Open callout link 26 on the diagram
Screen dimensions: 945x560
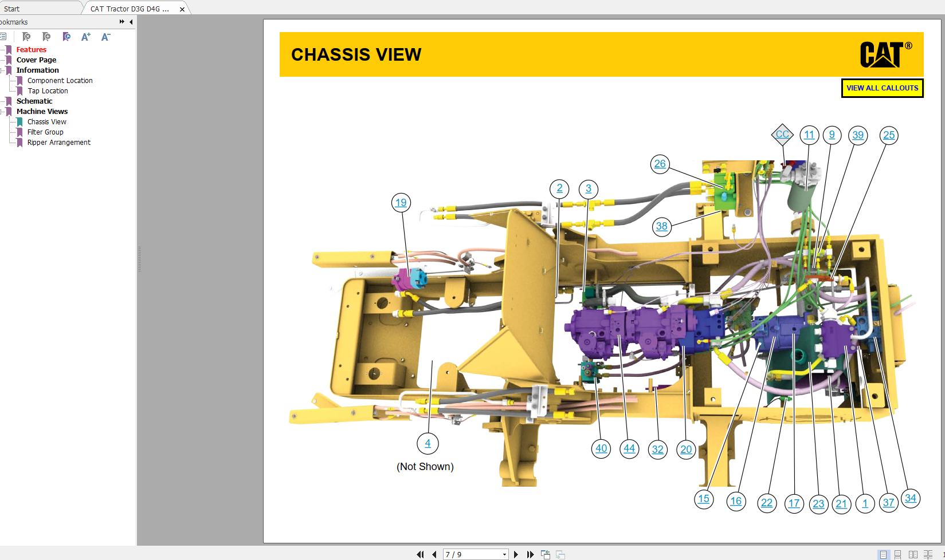click(x=660, y=164)
